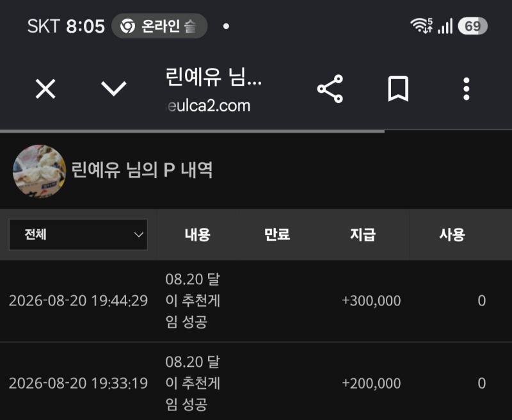This screenshot has height=420, width=512.
Task: Tap the battery indicator showing 69
Action: point(472,26)
